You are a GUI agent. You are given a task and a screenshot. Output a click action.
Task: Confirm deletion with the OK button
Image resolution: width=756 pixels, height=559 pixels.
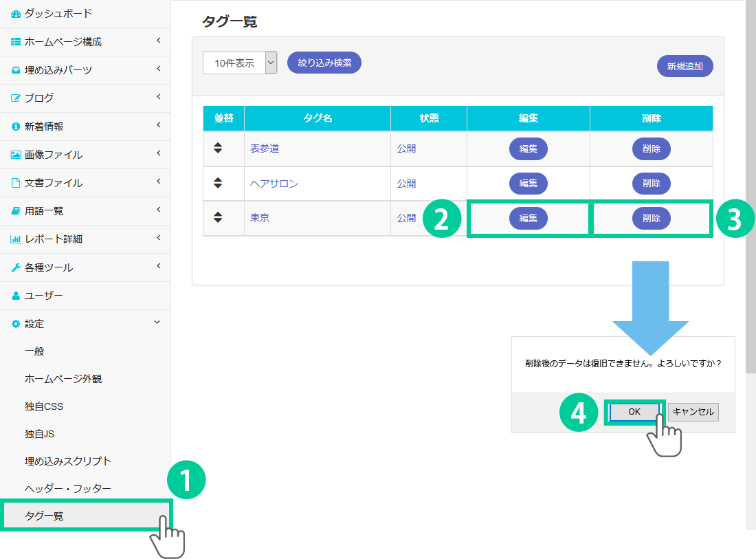click(634, 411)
